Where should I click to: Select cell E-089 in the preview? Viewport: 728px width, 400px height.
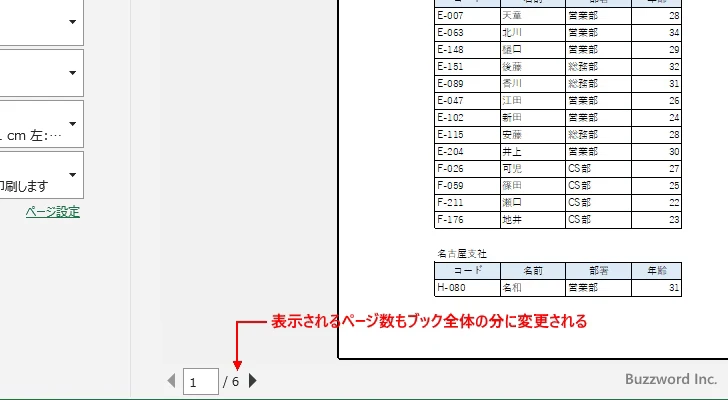pos(468,84)
